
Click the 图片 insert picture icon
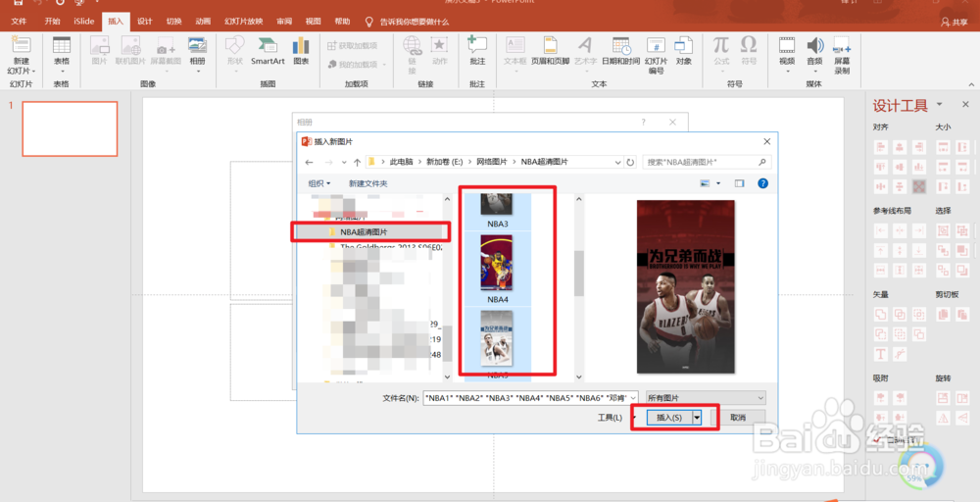coord(99,51)
